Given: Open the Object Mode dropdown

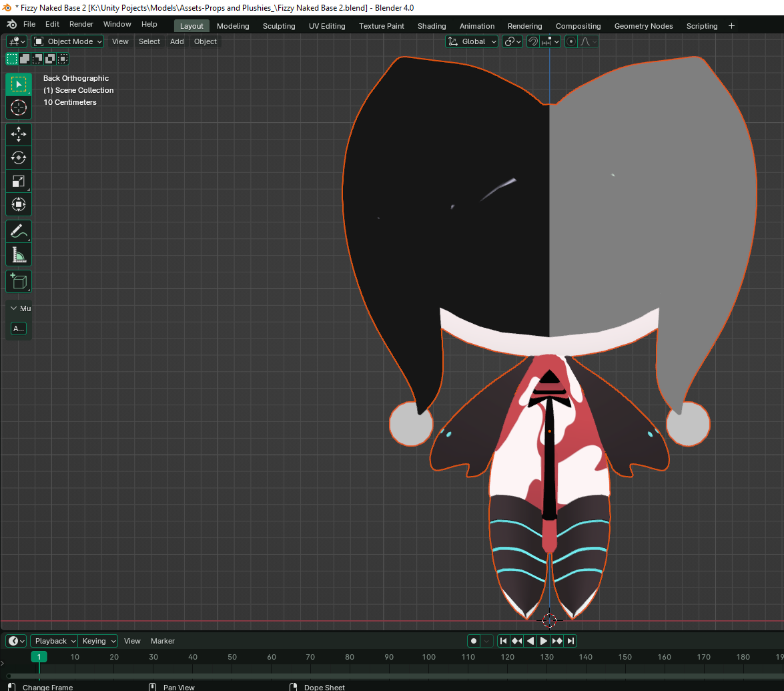Looking at the screenshot, I should tap(68, 41).
